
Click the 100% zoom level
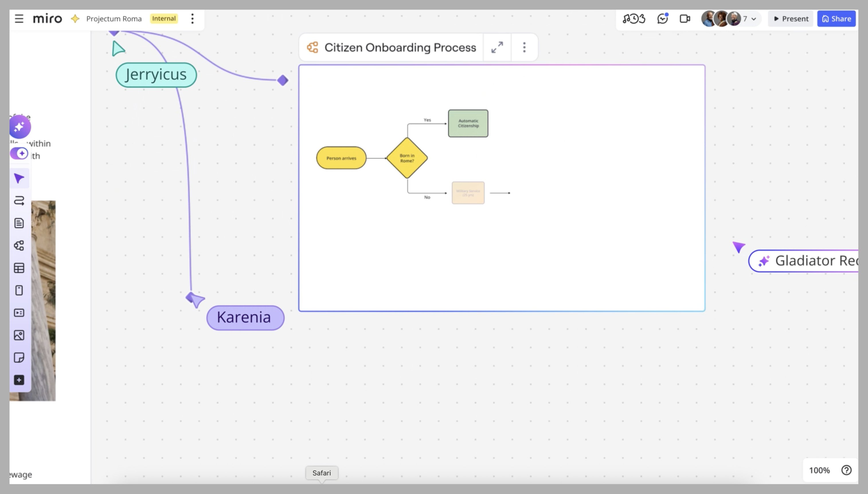coord(819,470)
